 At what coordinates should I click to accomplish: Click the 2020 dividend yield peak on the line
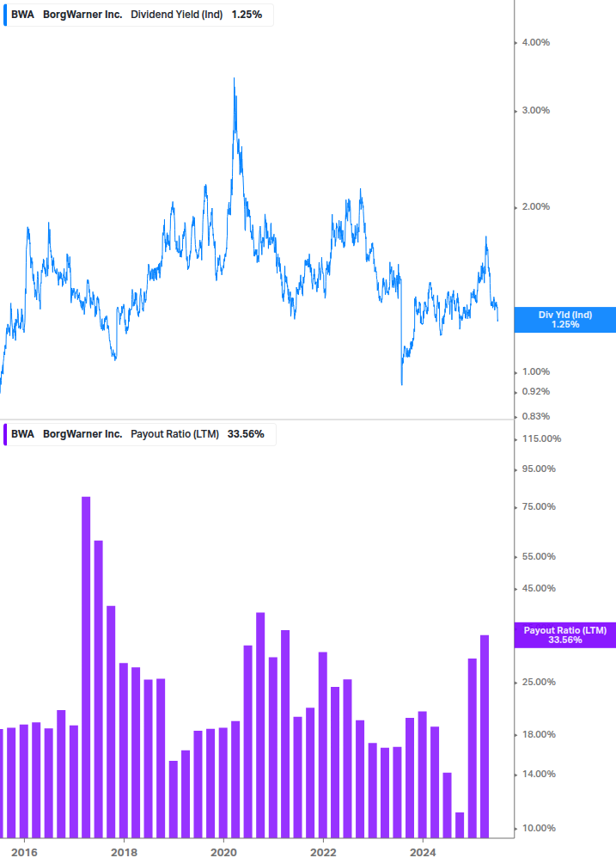pos(234,80)
